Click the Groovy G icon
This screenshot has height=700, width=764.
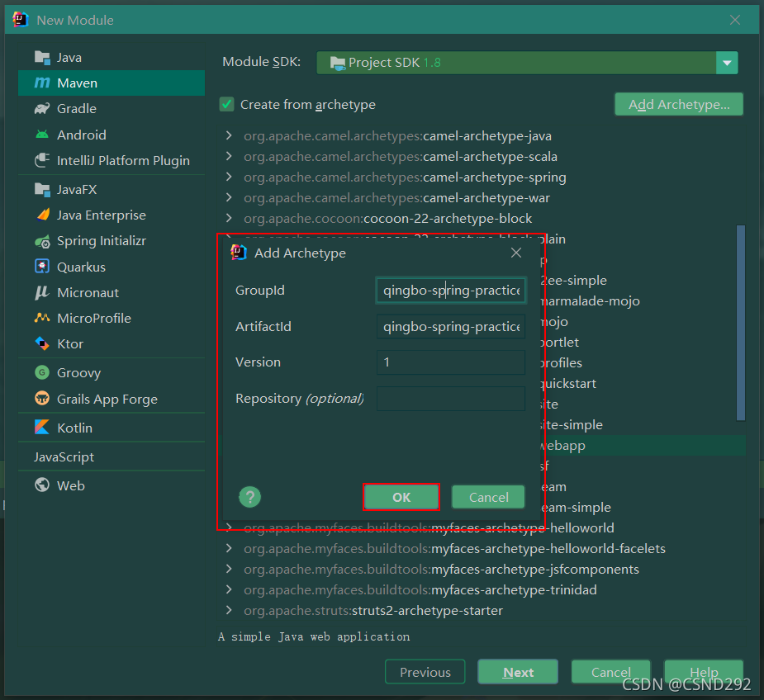coord(42,372)
